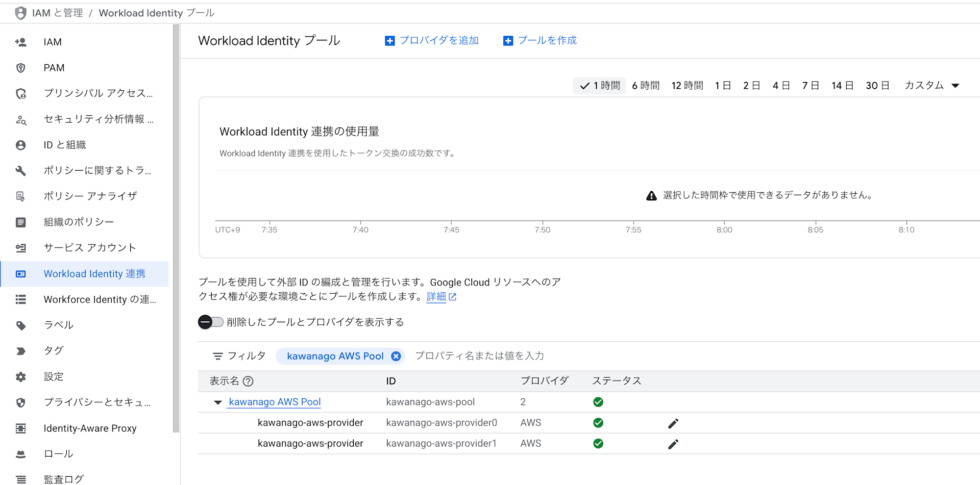Viewport: 980px width, 485px height.
Task: Click the plus icon for プロバイダを追加
Action: click(x=390, y=41)
